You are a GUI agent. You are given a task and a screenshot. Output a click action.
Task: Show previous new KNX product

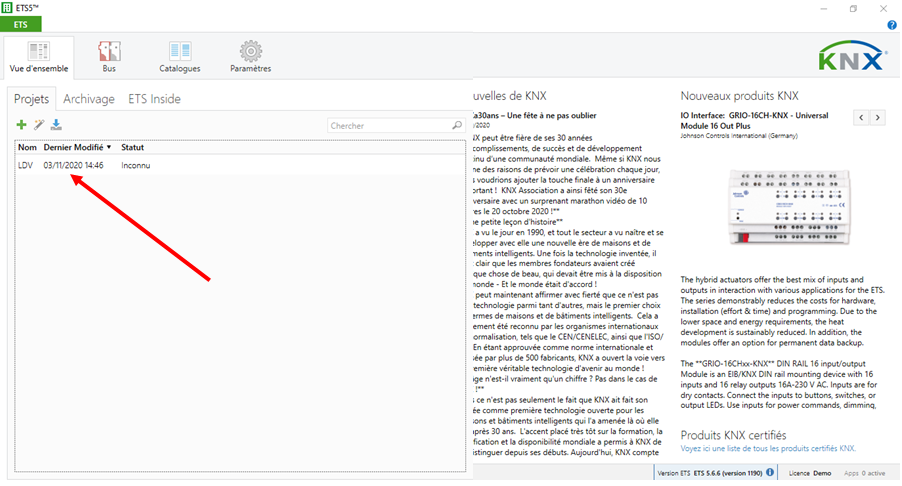(861, 118)
